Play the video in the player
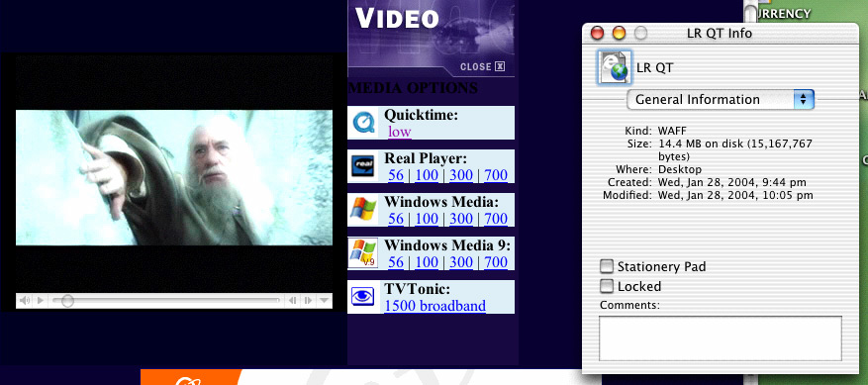Viewport: 868px width, 385px height. tap(41, 301)
